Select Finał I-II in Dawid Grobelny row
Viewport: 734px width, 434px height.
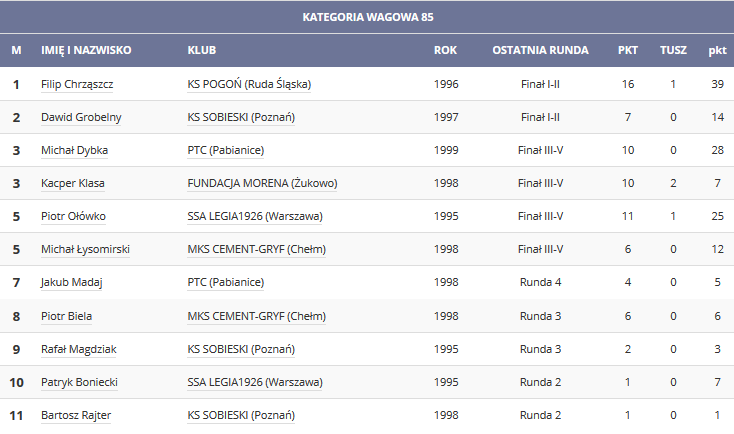pyautogui.click(x=540, y=117)
